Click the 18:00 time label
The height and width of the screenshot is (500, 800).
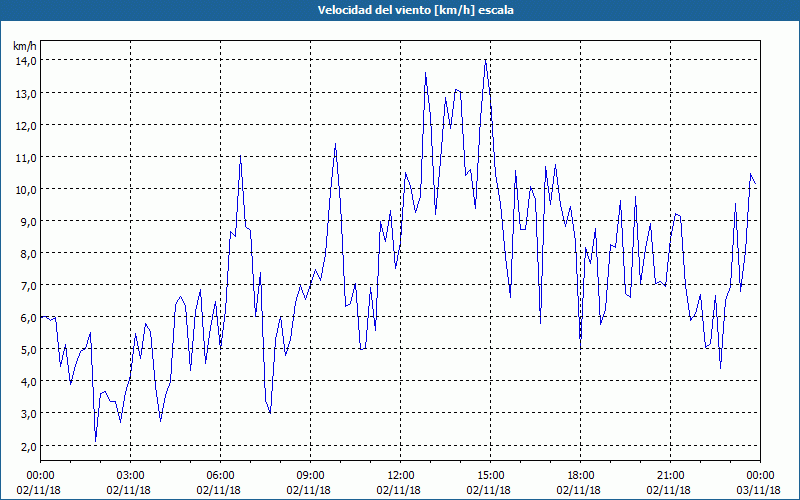tap(581, 476)
